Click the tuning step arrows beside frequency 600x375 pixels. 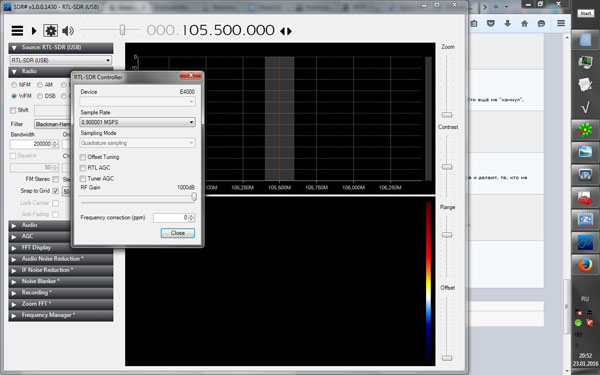(286, 31)
